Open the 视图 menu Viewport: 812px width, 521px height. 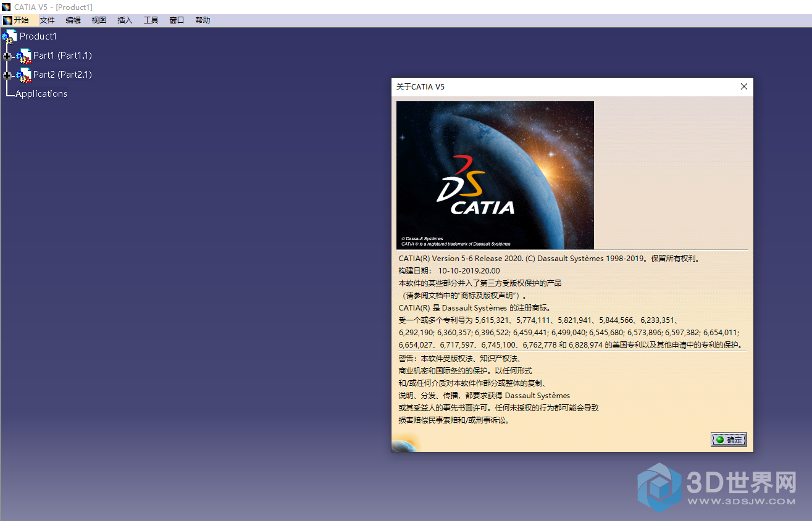tap(99, 20)
